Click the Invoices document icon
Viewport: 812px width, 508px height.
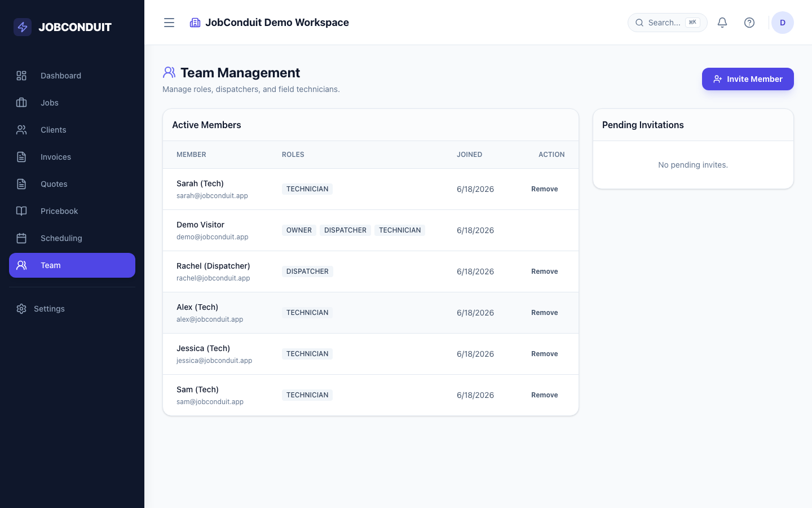click(x=21, y=157)
